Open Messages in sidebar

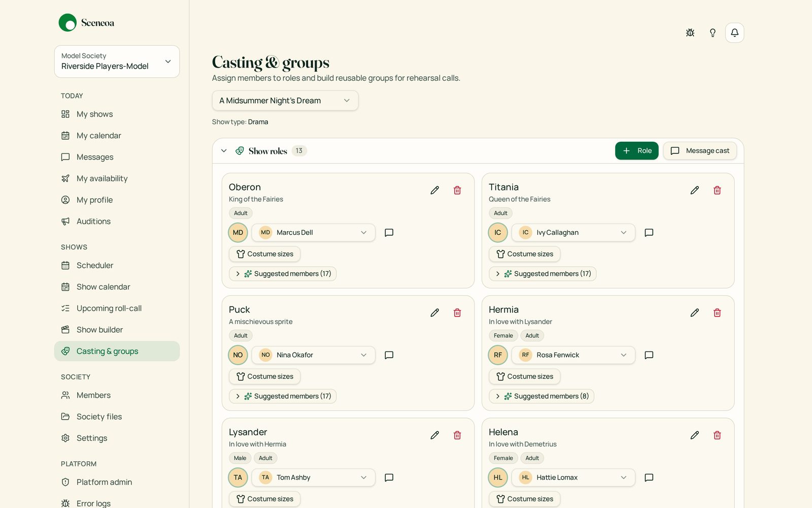tap(117, 157)
